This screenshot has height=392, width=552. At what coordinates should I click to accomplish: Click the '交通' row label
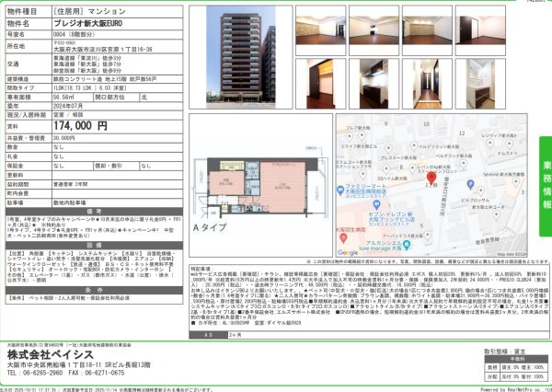point(13,64)
